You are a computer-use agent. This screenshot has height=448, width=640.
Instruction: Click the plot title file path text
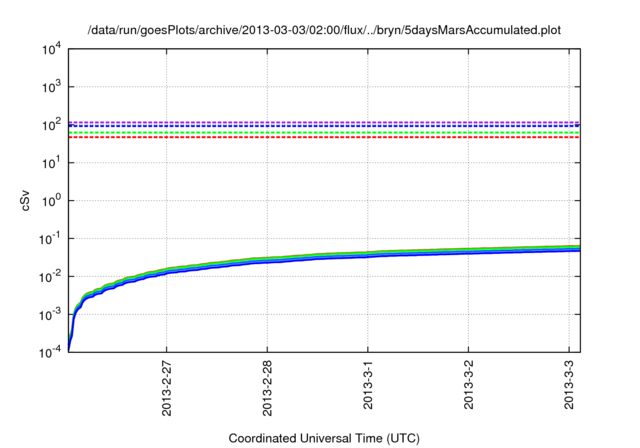(324, 30)
